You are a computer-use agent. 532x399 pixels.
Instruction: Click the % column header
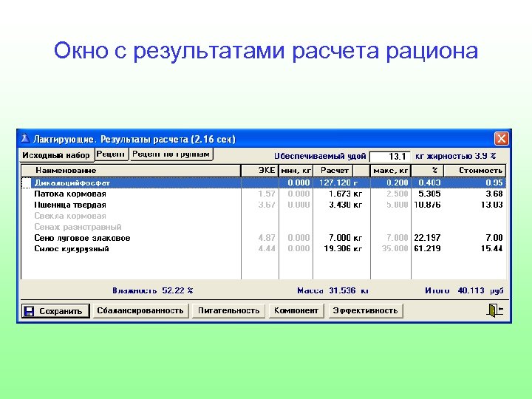coord(428,171)
